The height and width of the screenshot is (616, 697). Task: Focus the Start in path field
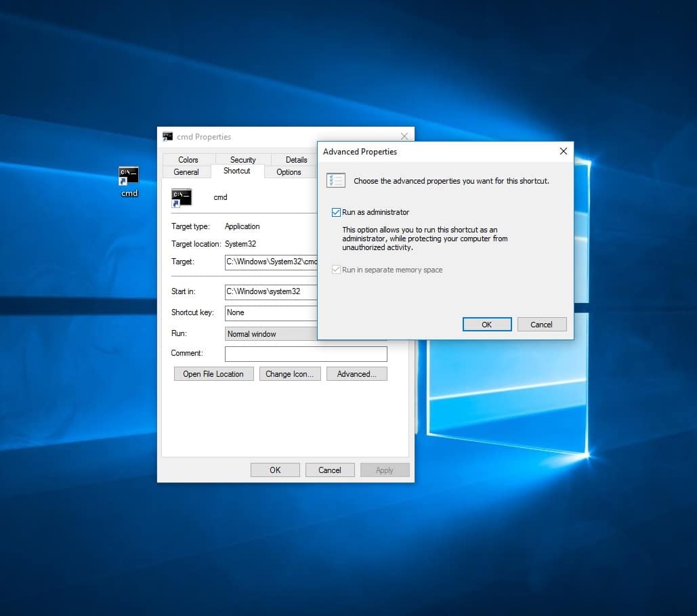coord(271,291)
